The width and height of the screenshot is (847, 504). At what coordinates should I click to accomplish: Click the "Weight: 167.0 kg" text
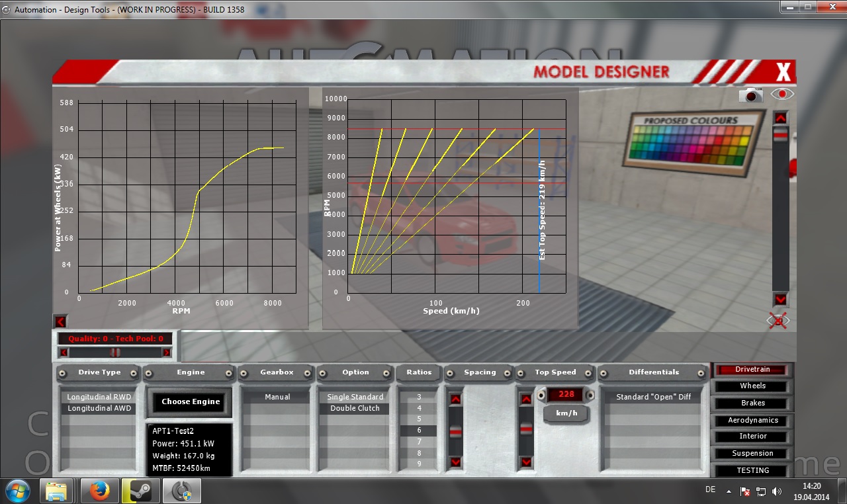tap(183, 456)
